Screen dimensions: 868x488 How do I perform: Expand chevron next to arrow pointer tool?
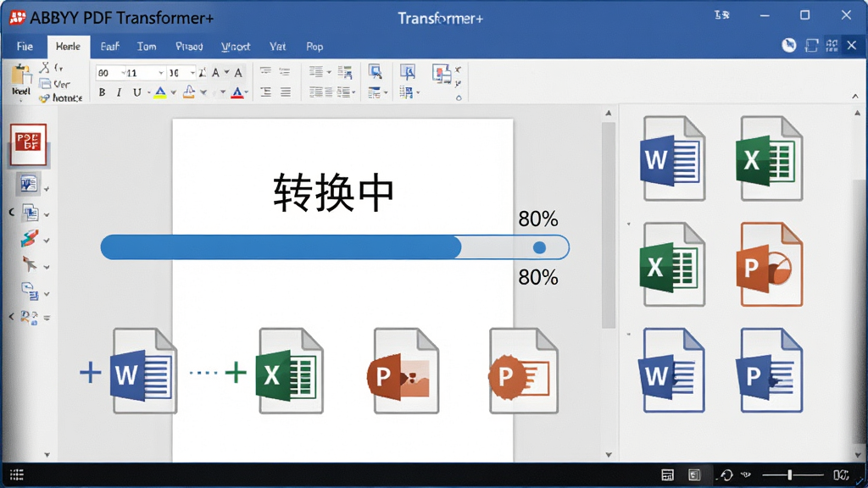click(47, 267)
